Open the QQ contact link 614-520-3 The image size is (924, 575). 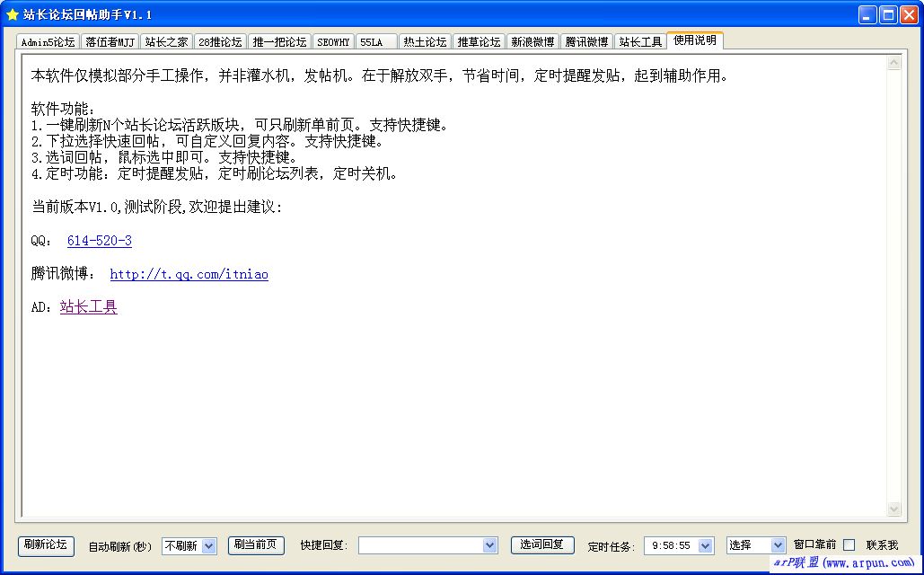coord(99,241)
